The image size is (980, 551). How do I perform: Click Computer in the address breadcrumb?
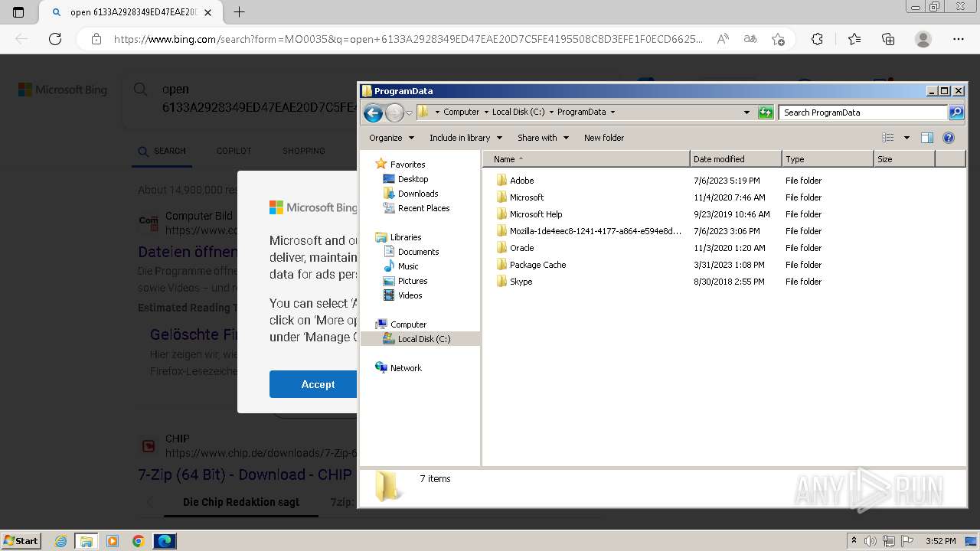(x=461, y=112)
